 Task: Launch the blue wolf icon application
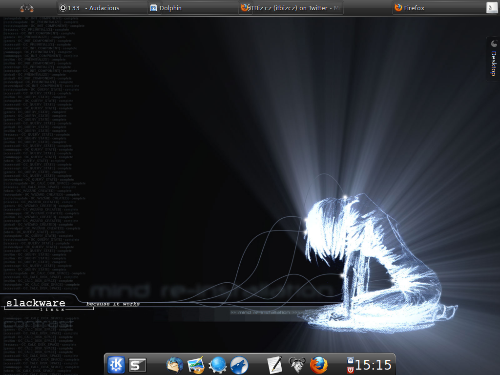click(x=239, y=365)
